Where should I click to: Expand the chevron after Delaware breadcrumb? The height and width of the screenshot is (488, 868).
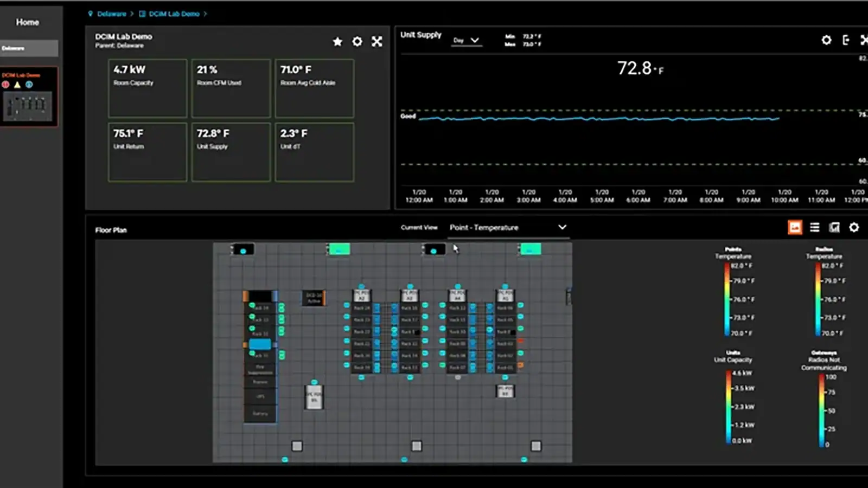[x=132, y=14]
